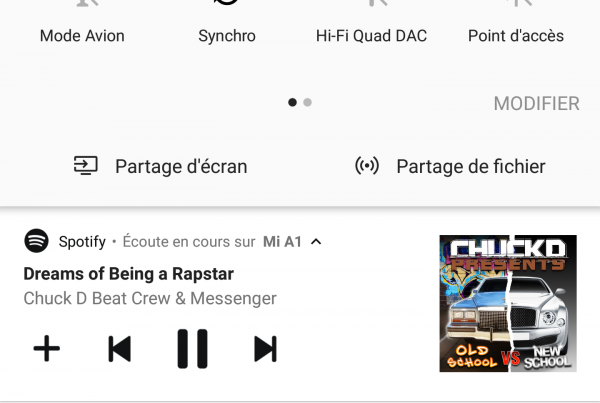Viewport: 600px width, 403px height.
Task: Open the Chuck D album artwork
Action: click(508, 303)
